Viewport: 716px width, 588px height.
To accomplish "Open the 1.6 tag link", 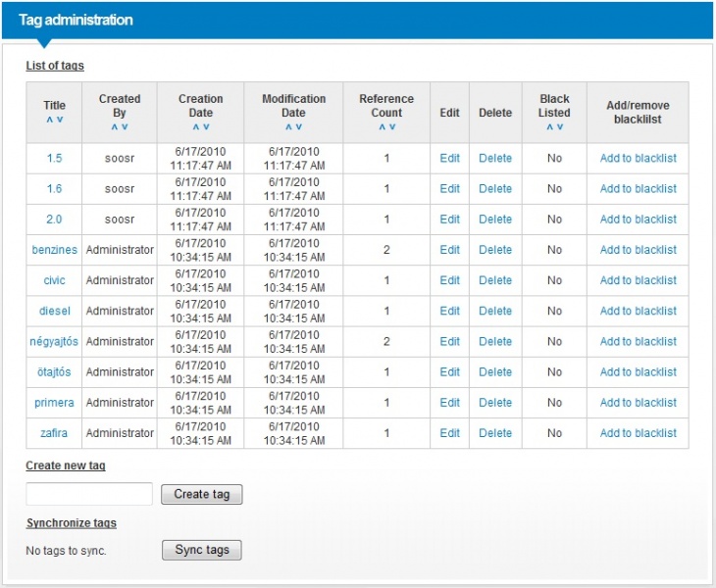I will tap(54, 189).
